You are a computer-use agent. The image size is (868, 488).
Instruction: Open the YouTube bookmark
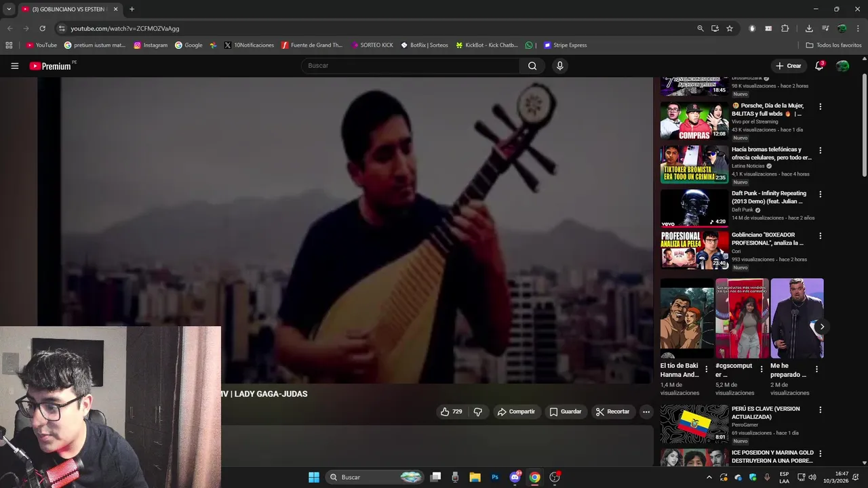pos(41,45)
